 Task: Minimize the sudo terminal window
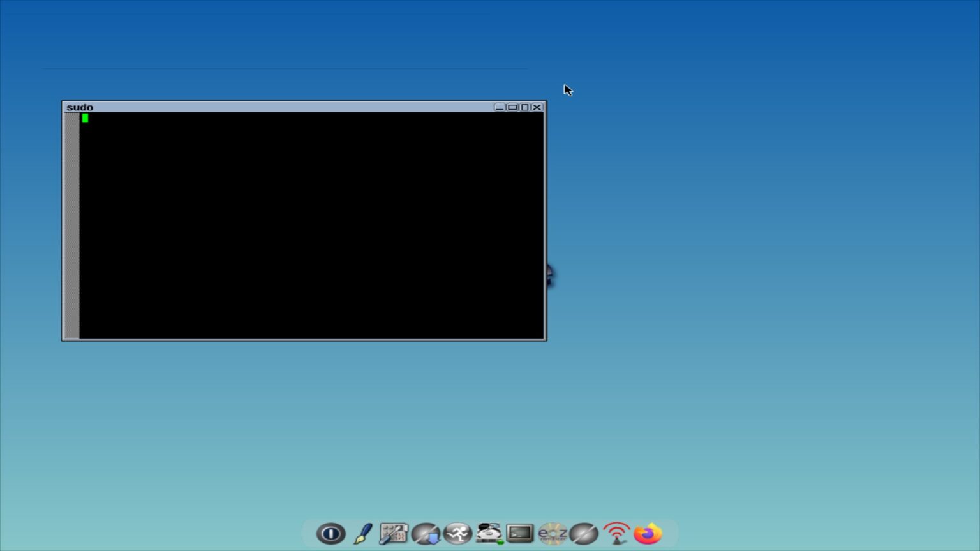pos(500,107)
